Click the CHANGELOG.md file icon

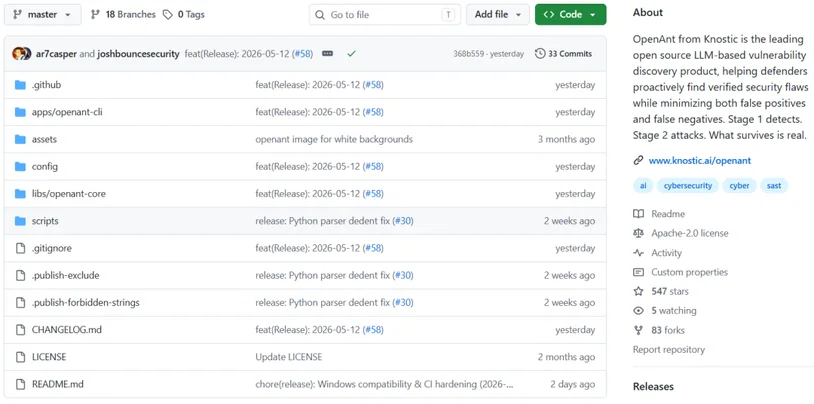20,330
